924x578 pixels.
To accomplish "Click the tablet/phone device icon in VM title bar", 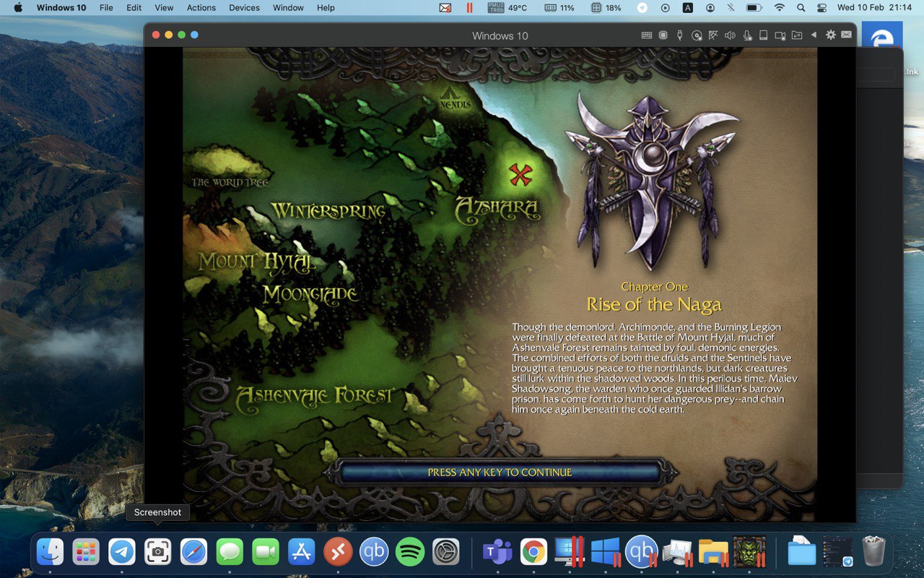I will (763, 35).
